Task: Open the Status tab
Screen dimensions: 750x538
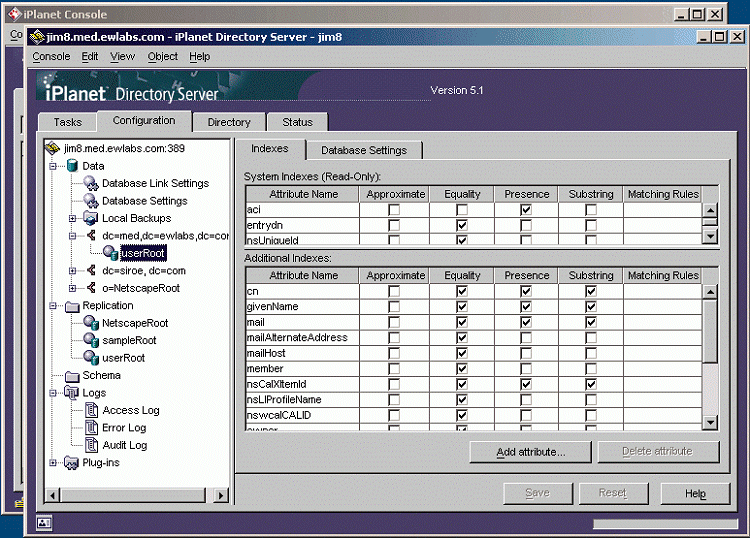Action: [x=298, y=122]
